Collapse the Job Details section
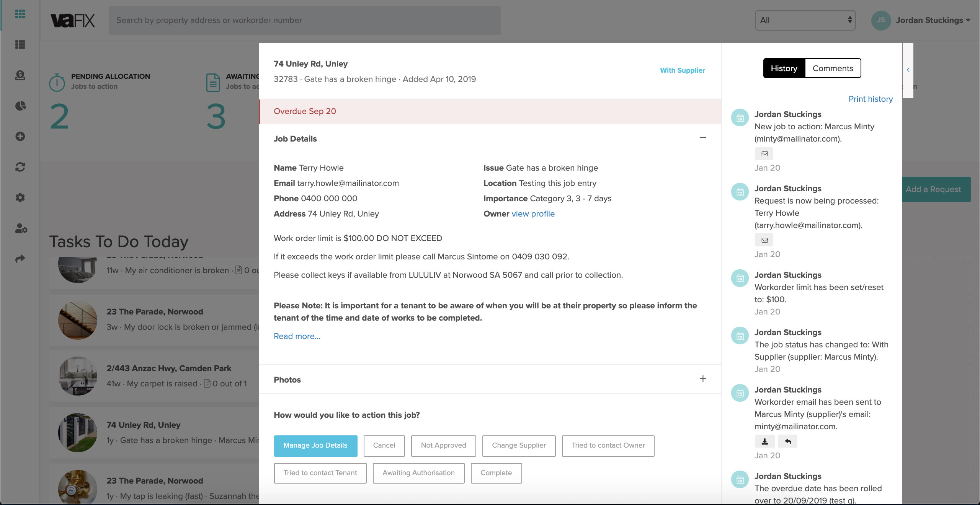The width and height of the screenshot is (980, 505). [x=703, y=138]
